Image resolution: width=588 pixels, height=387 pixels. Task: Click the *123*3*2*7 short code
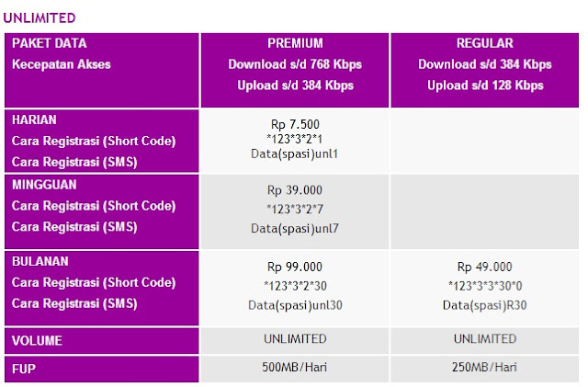click(294, 209)
